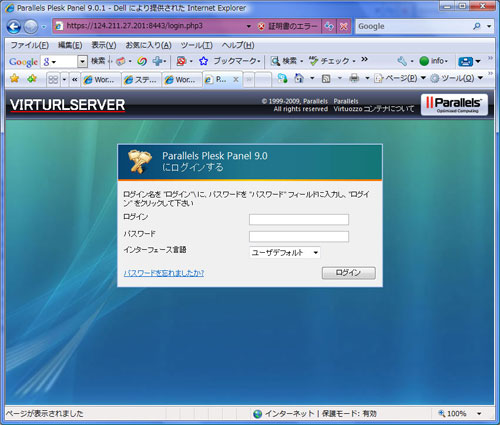The height and width of the screenshot is (425, 500).
Task: Expand more Google Toolbar buttons chevron
Action: 364,59
